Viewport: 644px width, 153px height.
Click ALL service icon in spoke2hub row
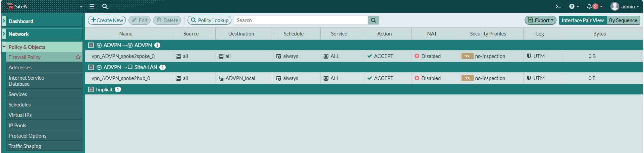click(x=326, y=78)
